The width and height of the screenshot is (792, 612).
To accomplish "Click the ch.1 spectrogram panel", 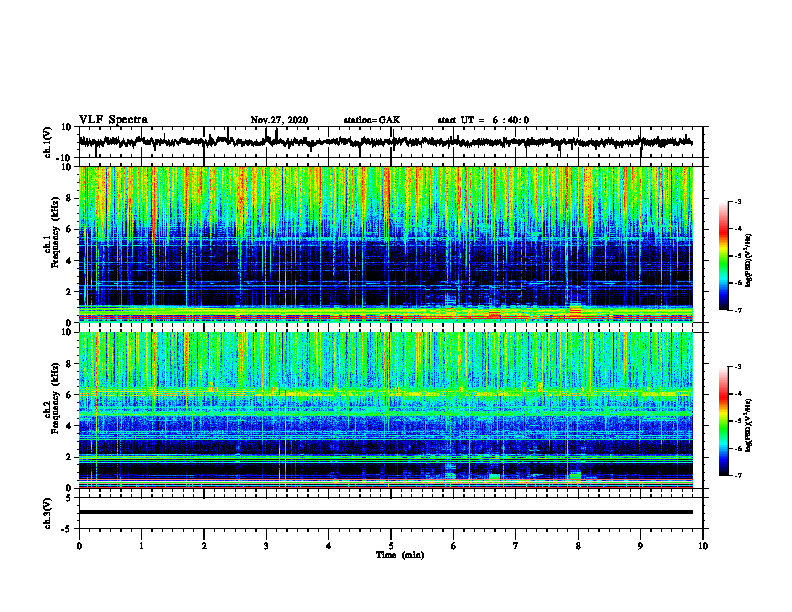I will tap(385, 244).
